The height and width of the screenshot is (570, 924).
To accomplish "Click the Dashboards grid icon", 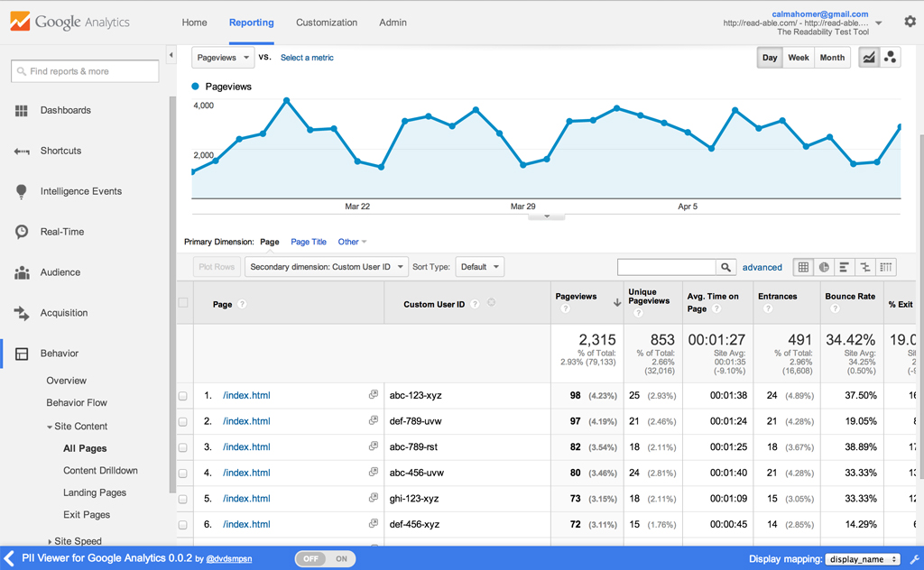I will tap(22, 111).
